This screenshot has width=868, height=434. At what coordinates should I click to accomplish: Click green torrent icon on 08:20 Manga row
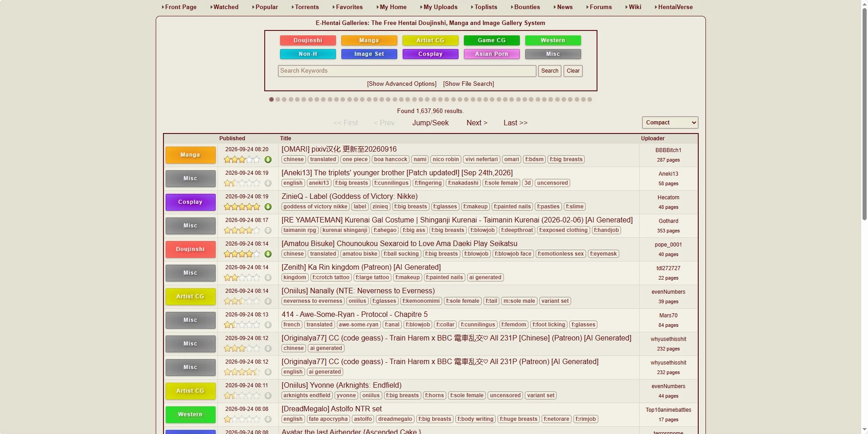point(268,160)
